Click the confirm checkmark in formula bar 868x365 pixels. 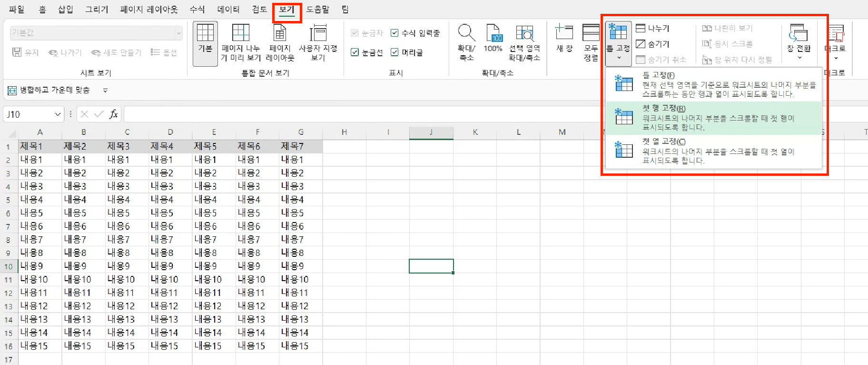[99, 114]
